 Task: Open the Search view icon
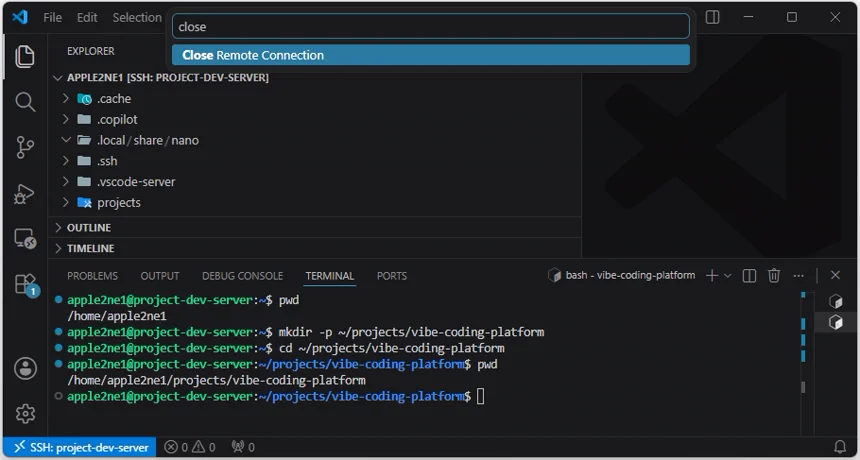pyautogui.click(x=25, y=102)
